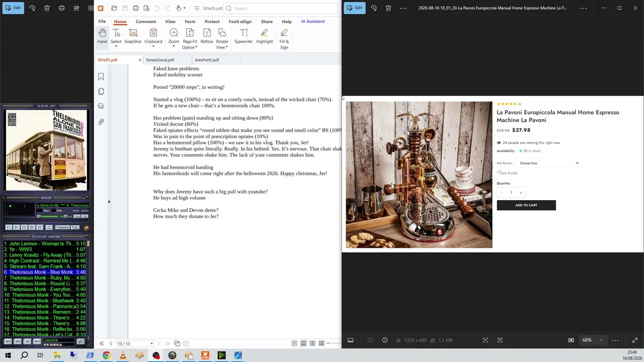Toggle repeat in the WACUP player
Viewport: 644px width, 362px height.
point(75,227)
